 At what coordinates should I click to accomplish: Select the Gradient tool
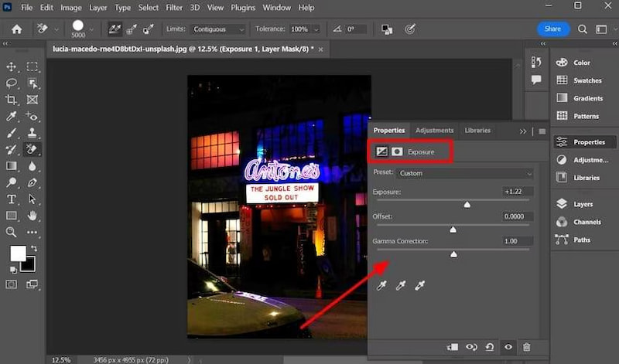pyautogui.click(x=11, y=166)
